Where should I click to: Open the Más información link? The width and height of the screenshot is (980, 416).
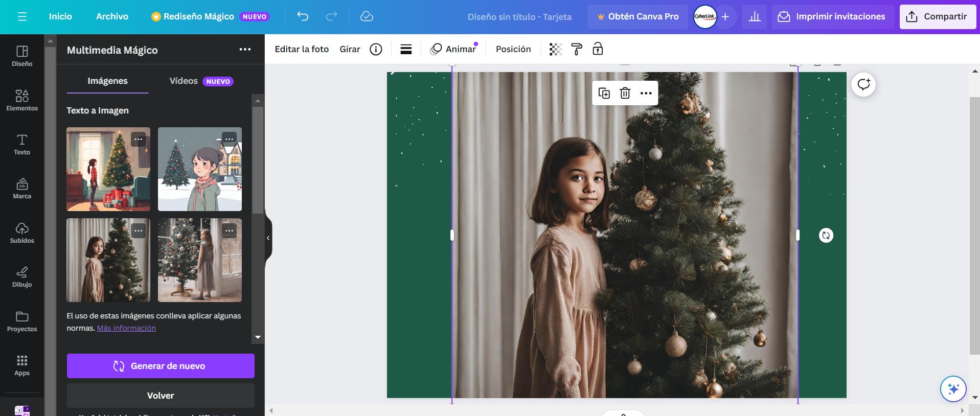point(126,328)
